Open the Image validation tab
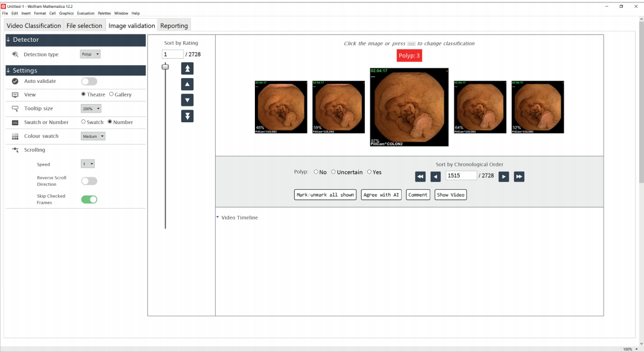Image resolution: width=644 pixels, height=352 pixels. [132, 25]
